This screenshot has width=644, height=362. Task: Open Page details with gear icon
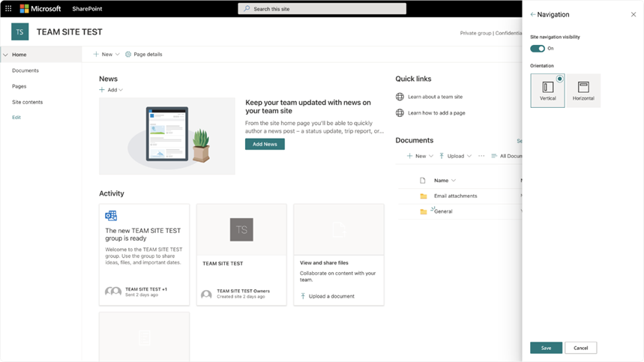(144, 54)
